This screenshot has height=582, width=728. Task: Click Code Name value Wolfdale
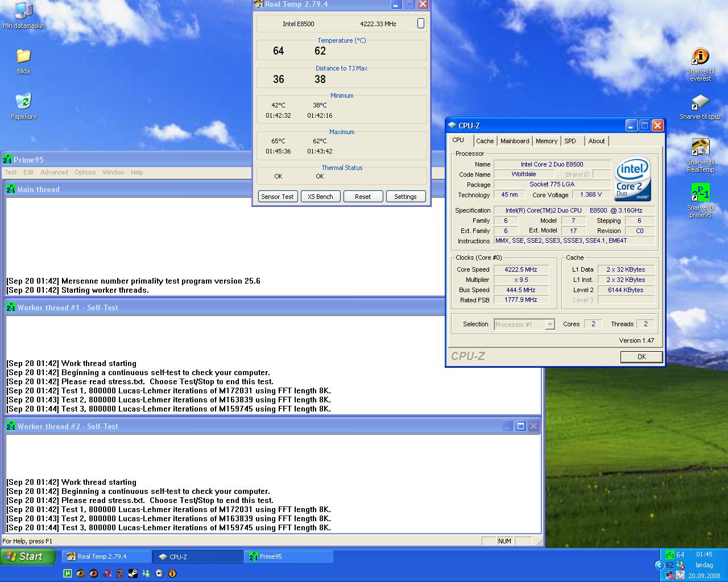[x=524, y=174]
